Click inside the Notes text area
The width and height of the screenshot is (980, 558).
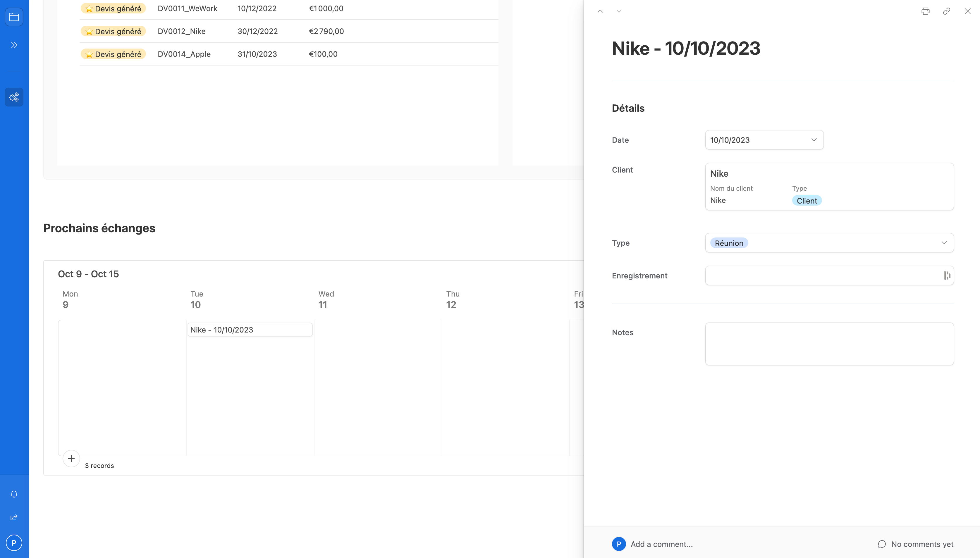(829, 344)
